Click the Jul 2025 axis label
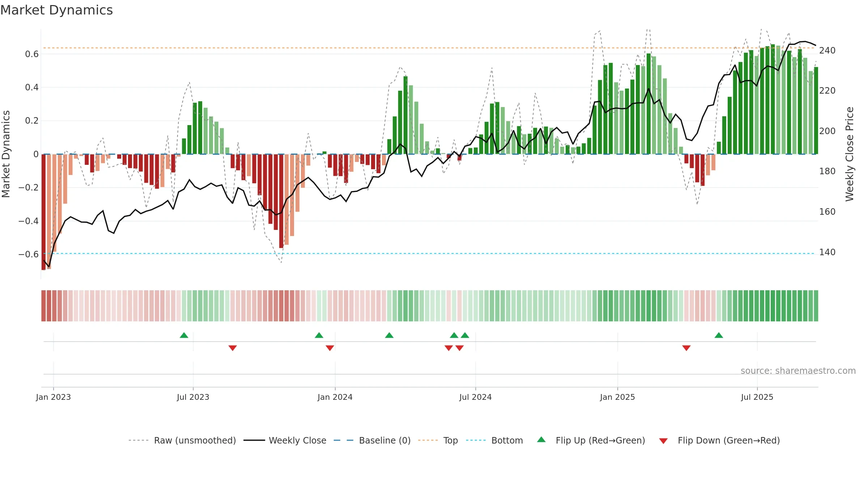This screenshot has width=868, height=488. click(757, 397)
